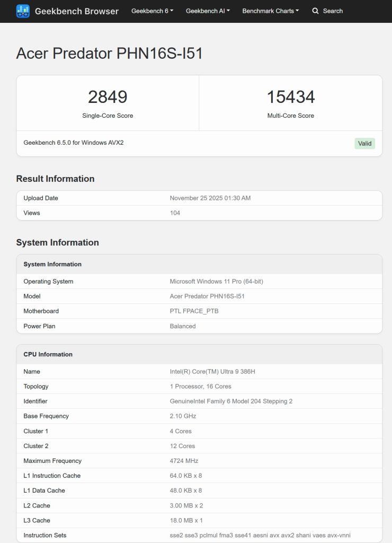Expand the Geekbench AI dropdown

tap(208, 11)
